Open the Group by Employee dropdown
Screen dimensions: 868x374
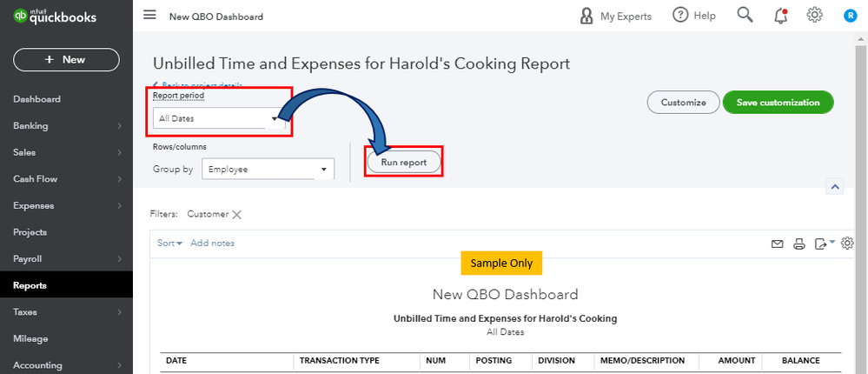click(268, 170)
